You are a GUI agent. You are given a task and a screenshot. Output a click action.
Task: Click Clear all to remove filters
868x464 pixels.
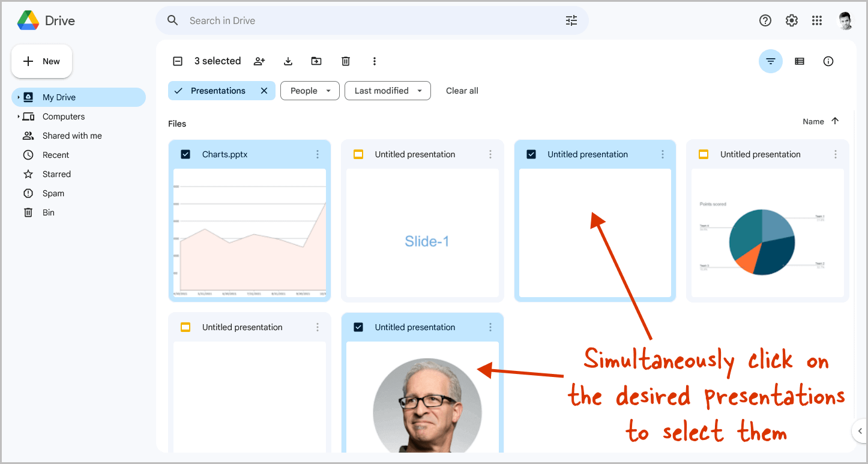[462, 91]
